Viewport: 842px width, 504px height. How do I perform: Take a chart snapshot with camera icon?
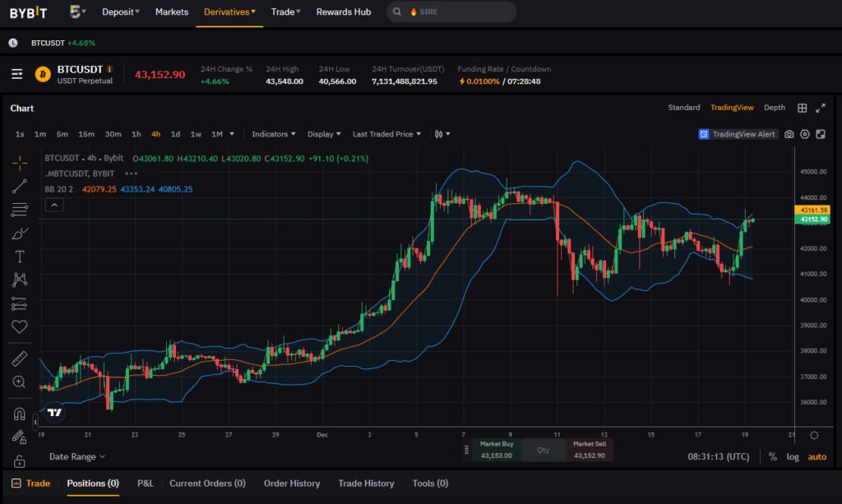click(789, 134)
